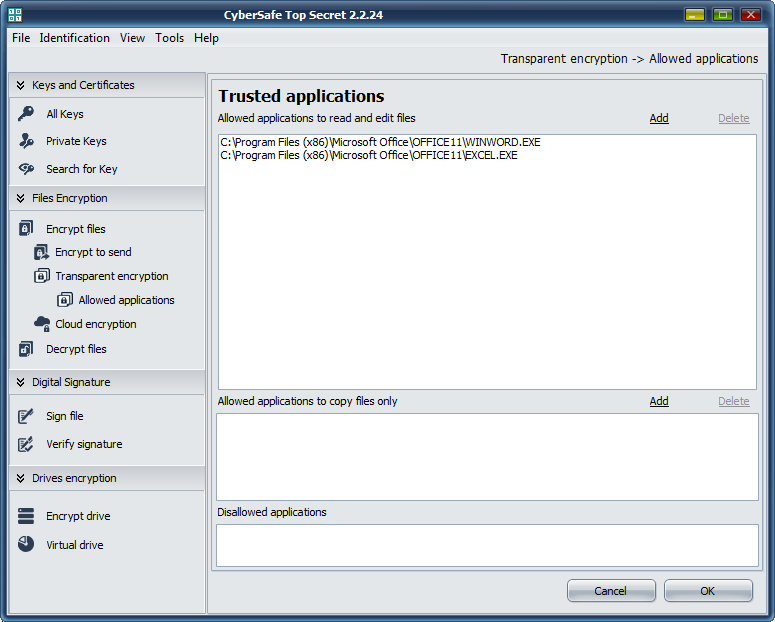The height and width of the screenshot is (622, 775).
Task: Select the WINWORD.EXE path entry
Action: (380, 142)
